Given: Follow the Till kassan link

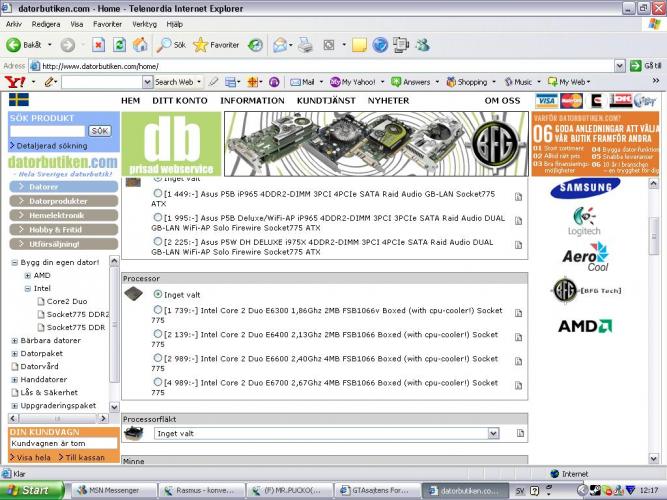Looking at the screenshot, I should click(x=83, y=457).
